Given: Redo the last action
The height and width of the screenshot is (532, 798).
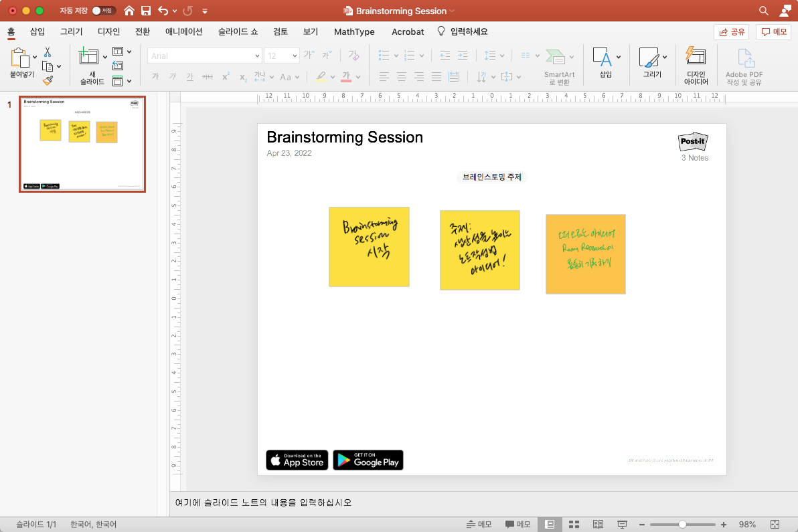Looking at the screenshot, I should [x=188, y=11].
